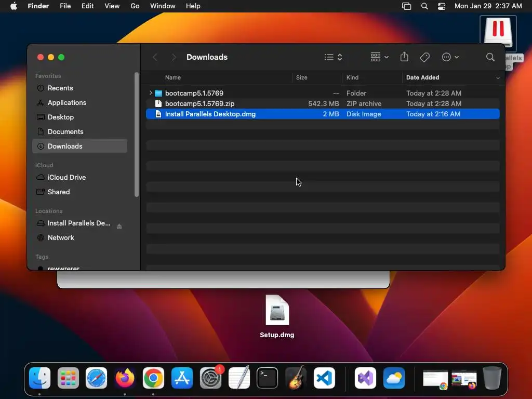Open GarageBand from the Dock

tap(296, 378)
